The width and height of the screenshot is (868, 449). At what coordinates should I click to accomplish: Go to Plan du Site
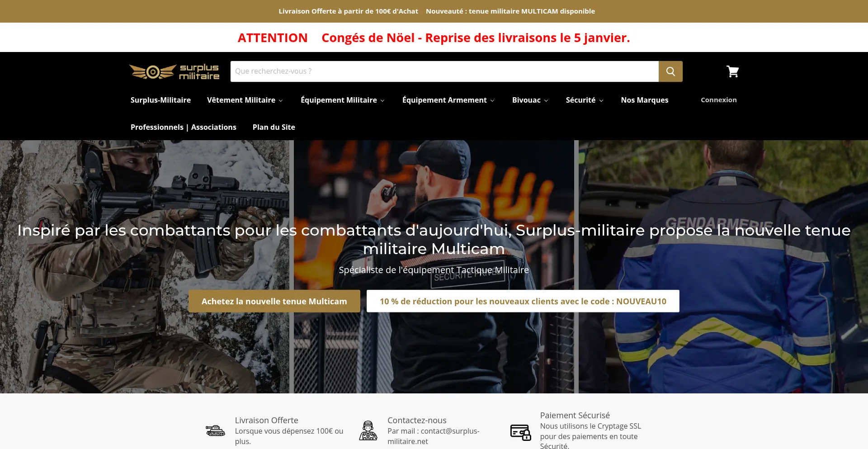(274, 127)
